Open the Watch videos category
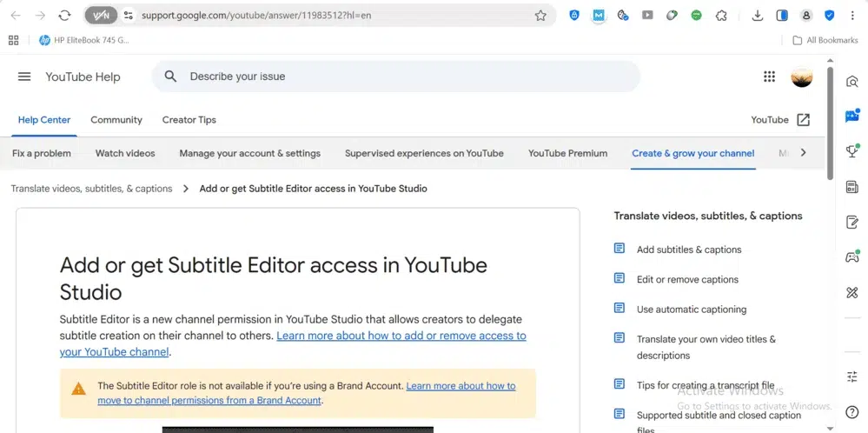The image size is (868, 433). [x=125, y=153]
